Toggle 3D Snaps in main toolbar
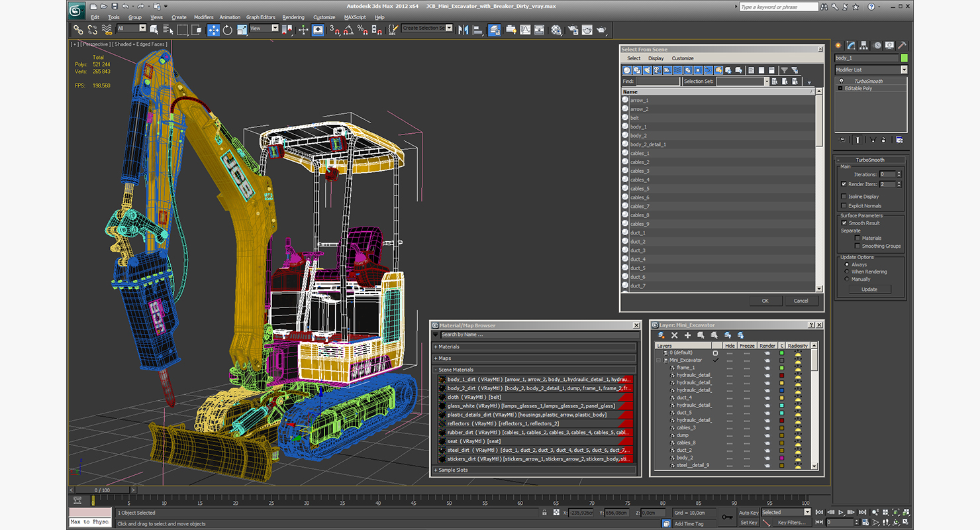980x530 pixels. click(x=334, y=30)
